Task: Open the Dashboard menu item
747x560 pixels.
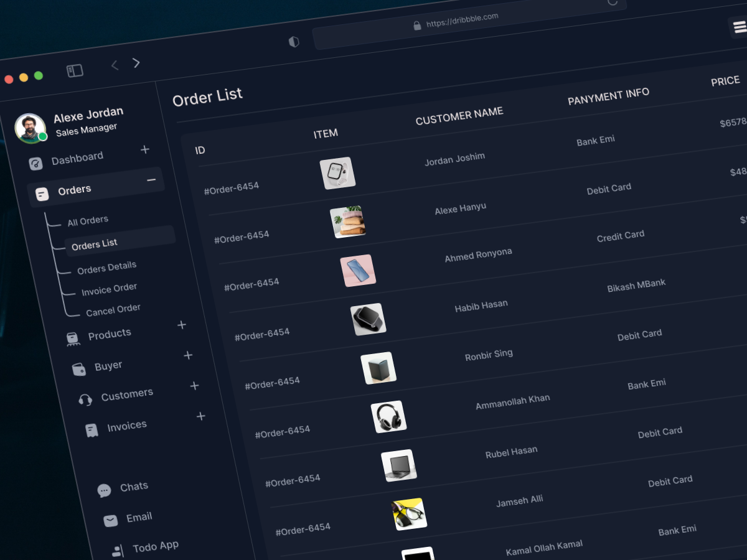Action: (77, 159)
